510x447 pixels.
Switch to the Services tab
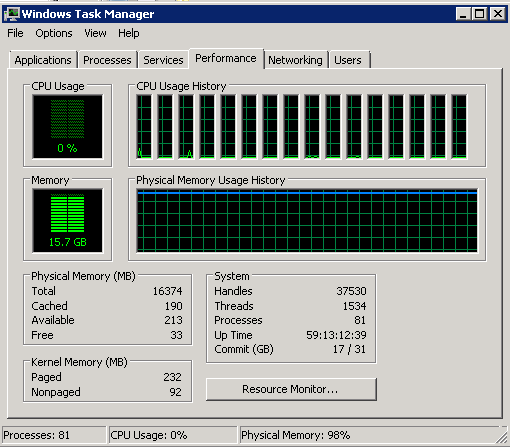point(163,60)
